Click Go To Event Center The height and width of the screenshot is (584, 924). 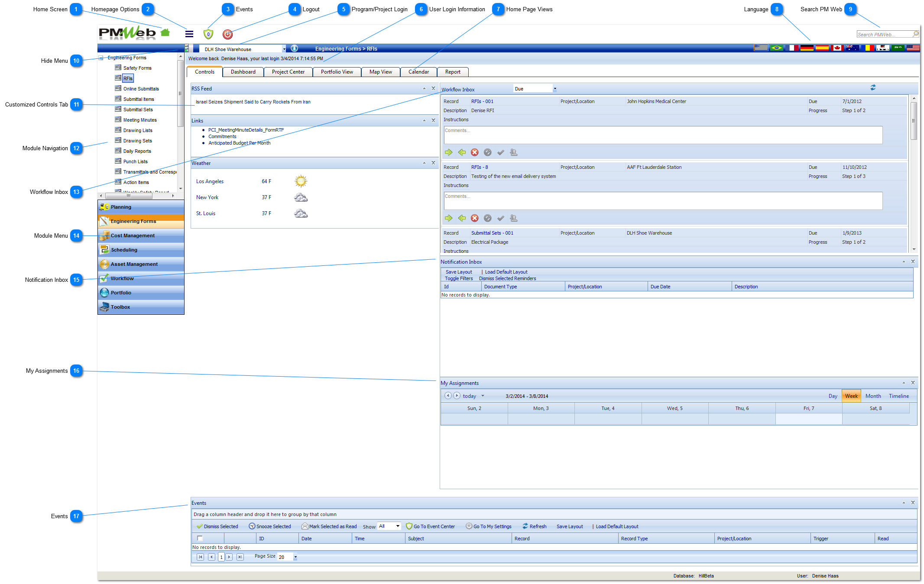tap(430, 526)
